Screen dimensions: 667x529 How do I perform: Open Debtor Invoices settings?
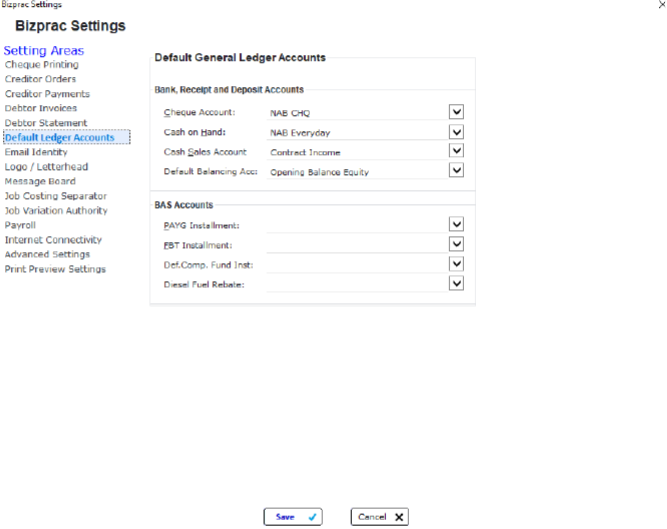(41, 108)
